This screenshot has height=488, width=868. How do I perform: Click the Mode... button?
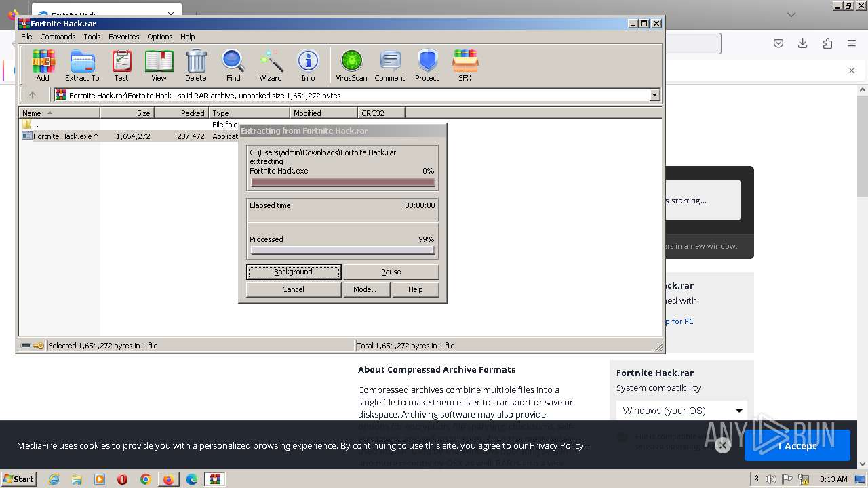coord(366,289)
